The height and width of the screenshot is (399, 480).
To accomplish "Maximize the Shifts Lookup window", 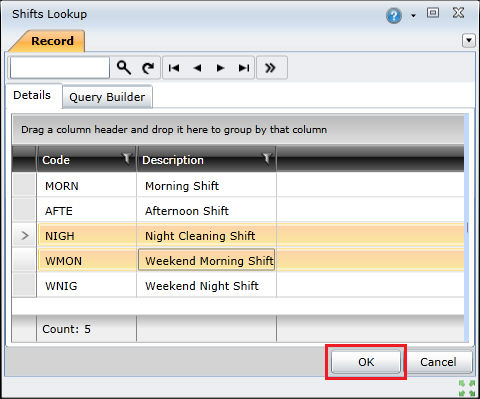I will 433,13.
